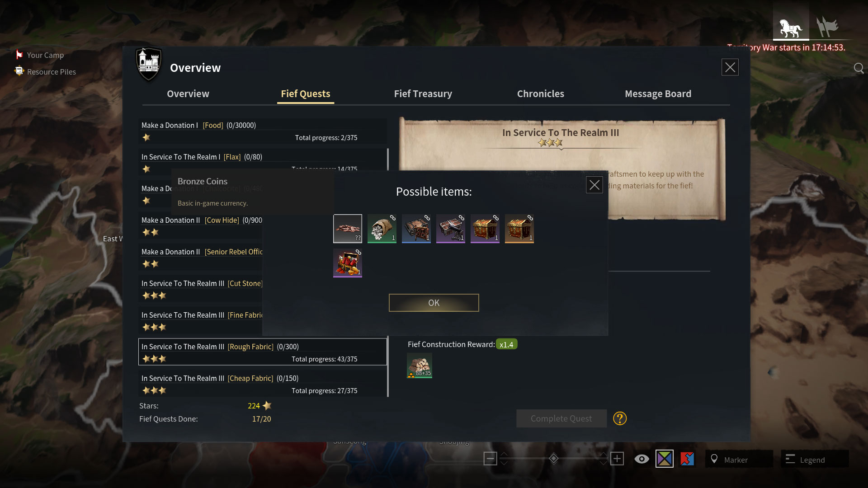Select the Bronze Coins reward item

pyautogui.click(x=348, y=229)
